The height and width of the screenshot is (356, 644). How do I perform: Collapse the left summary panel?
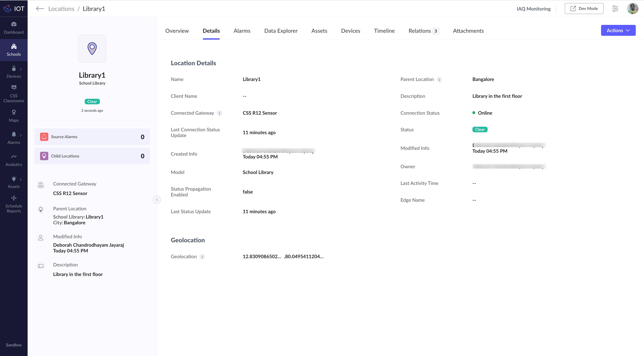157,199
